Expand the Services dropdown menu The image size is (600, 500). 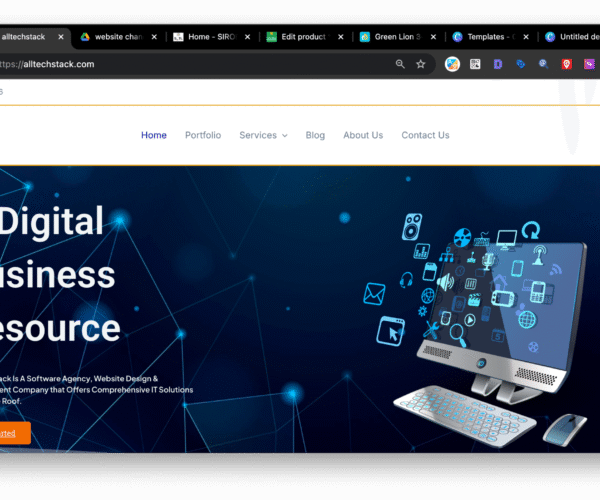263,135
